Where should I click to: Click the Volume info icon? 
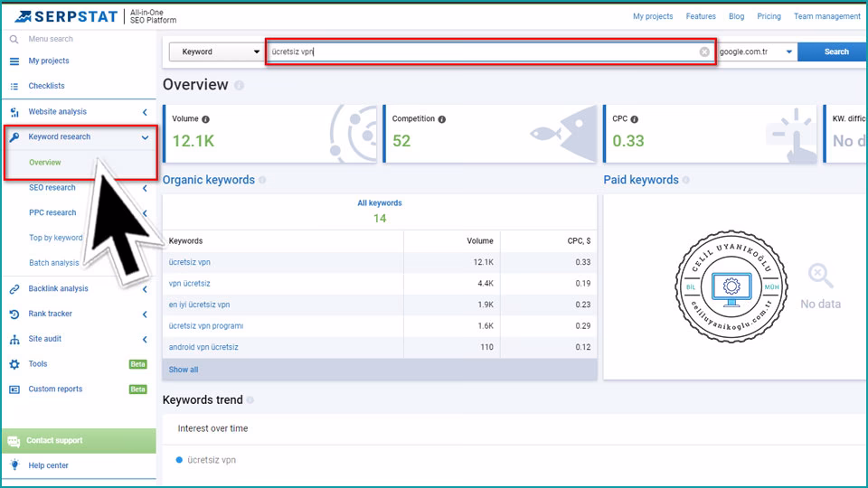206,119
